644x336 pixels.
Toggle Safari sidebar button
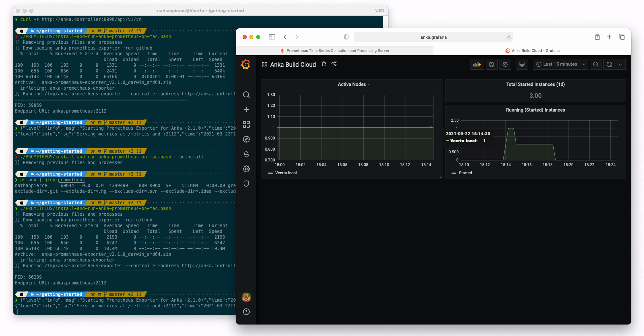(x=272, y=37)
